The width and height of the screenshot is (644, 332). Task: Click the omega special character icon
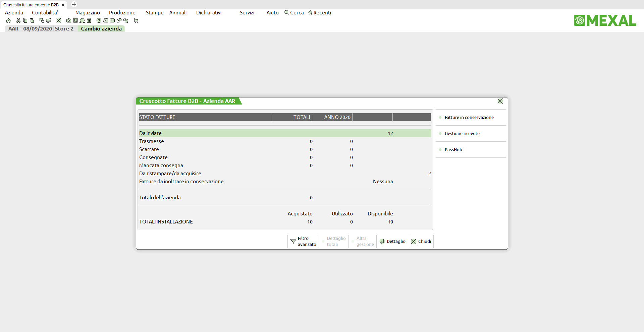(82, 21)
